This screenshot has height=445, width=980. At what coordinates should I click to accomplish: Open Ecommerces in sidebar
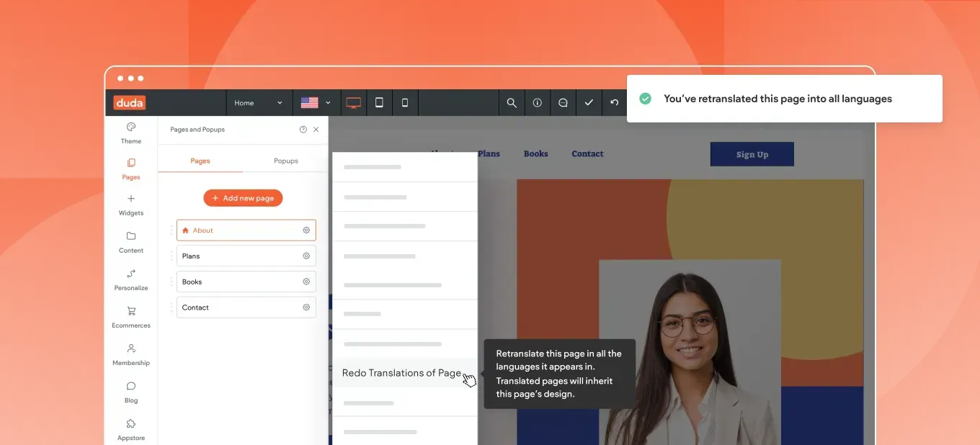coord(131,318)
